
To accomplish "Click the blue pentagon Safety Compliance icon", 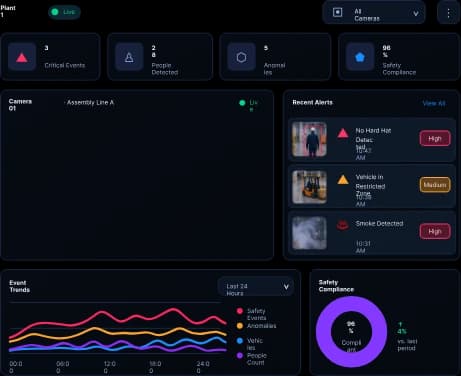I will click(360, 57).
